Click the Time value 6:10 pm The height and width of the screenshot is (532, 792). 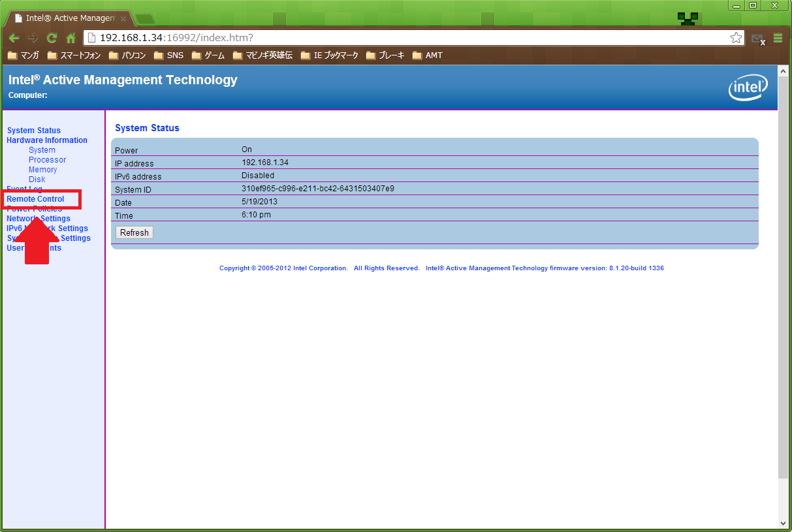click(x=256, y=215)
